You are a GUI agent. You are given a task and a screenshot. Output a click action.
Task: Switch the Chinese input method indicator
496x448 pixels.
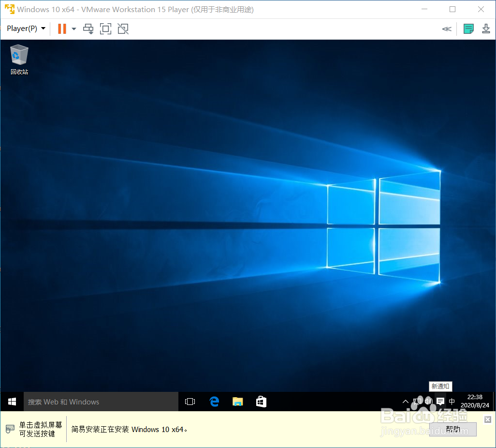click(452, 402)
